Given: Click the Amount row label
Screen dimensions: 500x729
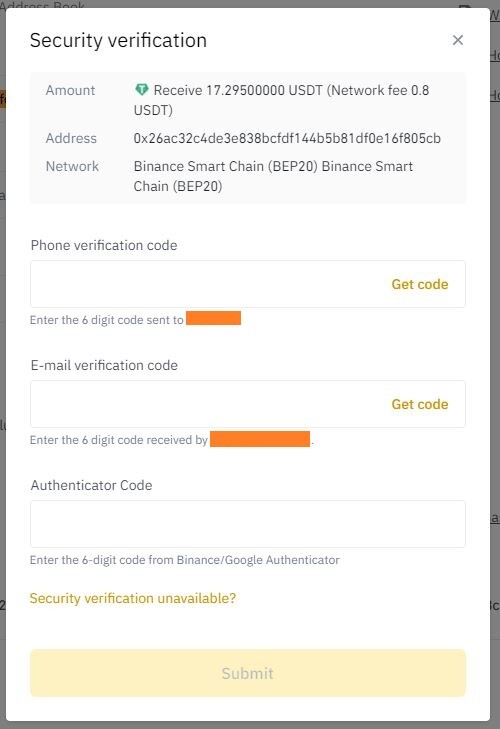Looking at the screenshot, I should (x=70, y=90).
